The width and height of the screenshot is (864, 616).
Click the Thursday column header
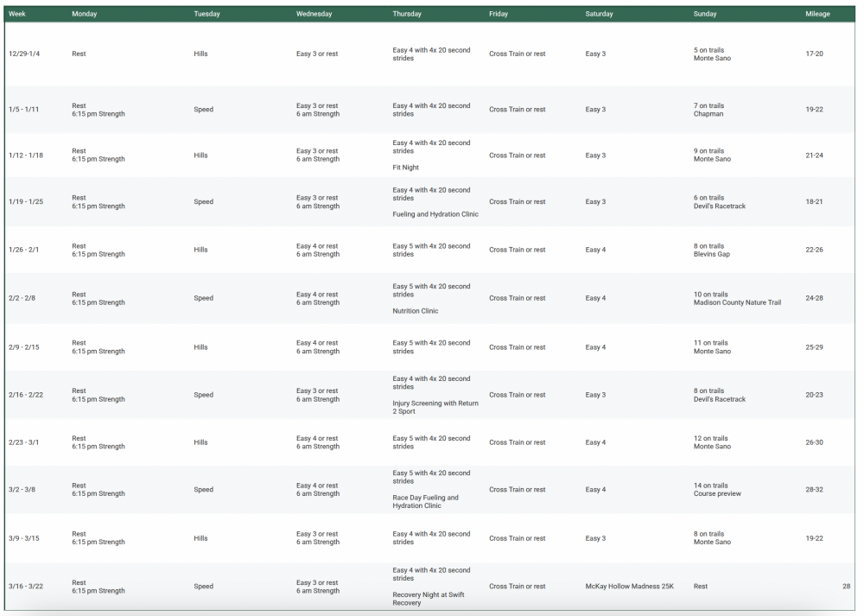407,14
